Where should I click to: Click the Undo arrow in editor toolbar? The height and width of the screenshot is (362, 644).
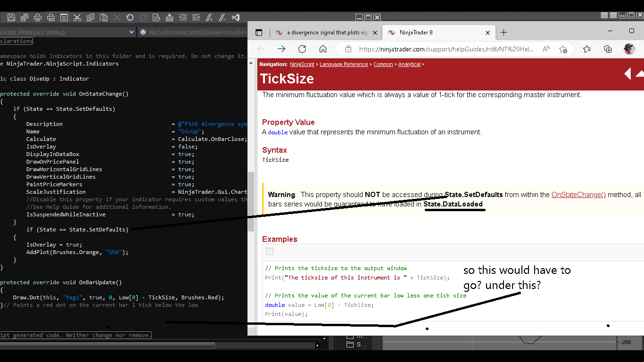click(x=130, y=18)
